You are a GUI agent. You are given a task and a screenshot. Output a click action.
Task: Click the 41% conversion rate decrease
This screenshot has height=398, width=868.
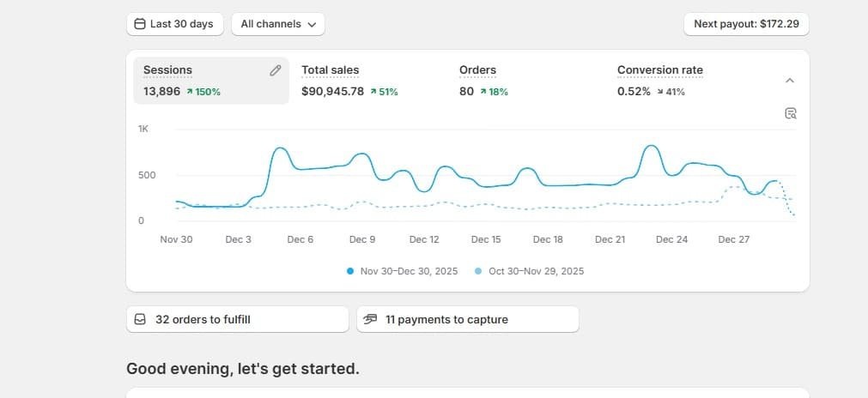click(x=671, y=92)
